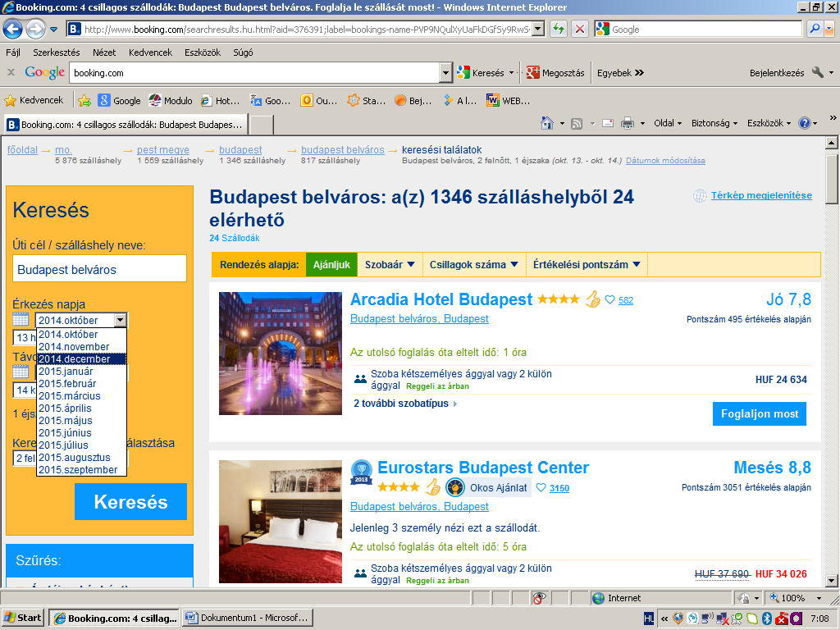Viewport: 840px width, 630px height.
Task: Open the Kedvencek menu in menu bar
Action: (150, 52)
